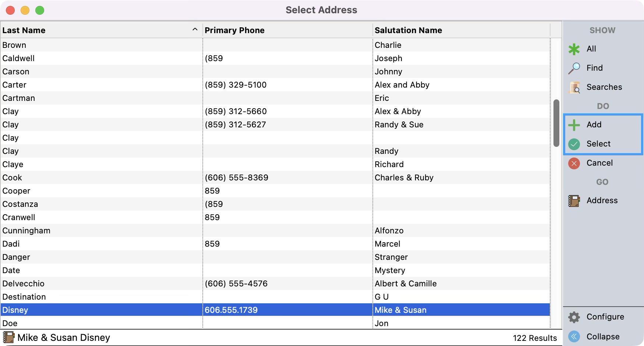Select the Cook row
Image resolution: width=644 pixels, height=346 pixels.
pyautogui.click(x=275, y=177)
